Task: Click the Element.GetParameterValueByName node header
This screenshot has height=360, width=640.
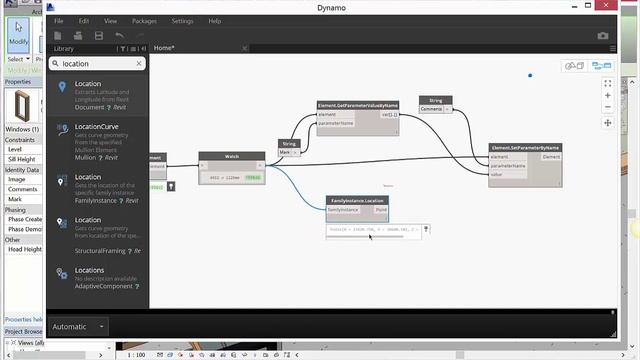Action: pyautogui.click(x=358, y=105)
